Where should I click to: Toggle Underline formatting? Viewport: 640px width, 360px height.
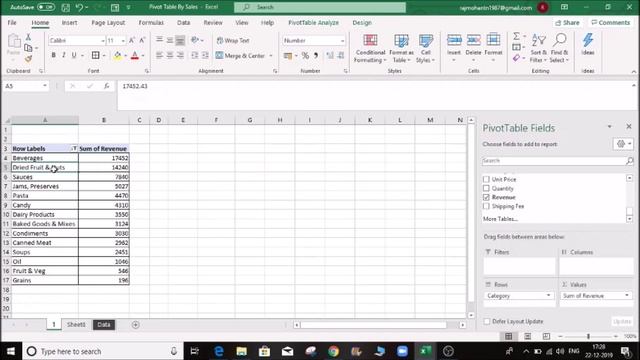[x=74, y=56]
